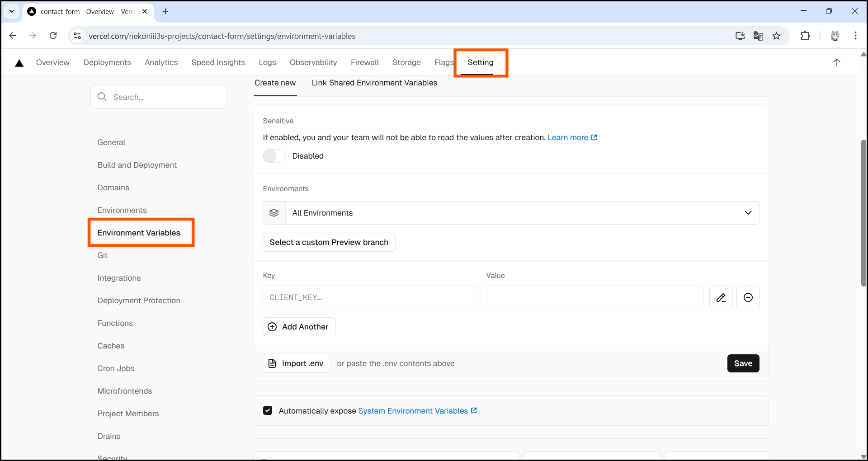The height and width of the screenshot is (461, 868).
Task: Open Integrations in sidebar
Action: tap(119, 278)
